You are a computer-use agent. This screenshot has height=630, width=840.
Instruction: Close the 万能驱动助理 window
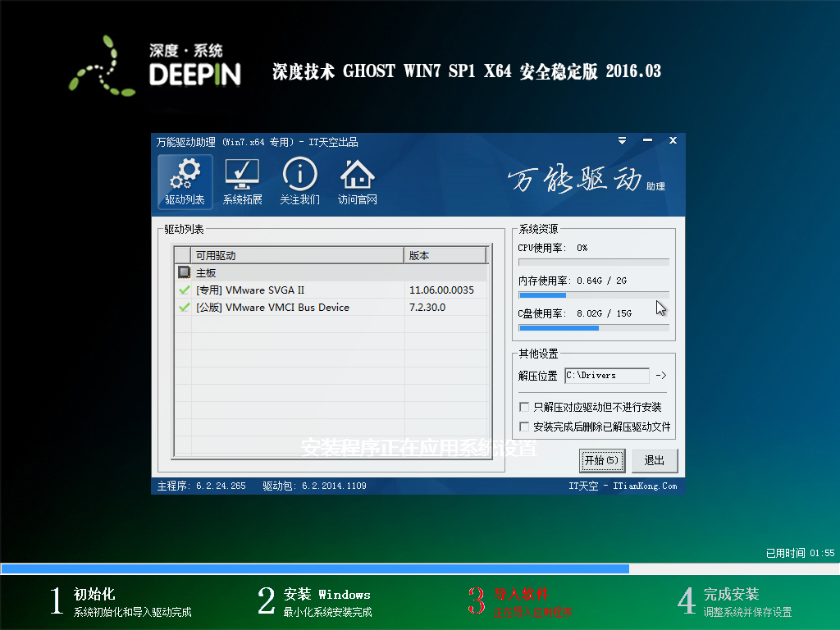coord(673,140)
